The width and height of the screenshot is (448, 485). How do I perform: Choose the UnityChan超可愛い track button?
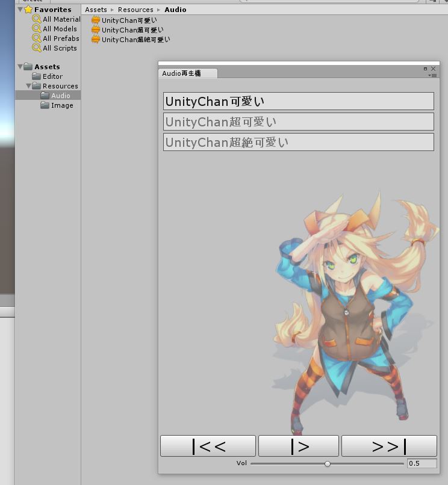pos(299,122)
